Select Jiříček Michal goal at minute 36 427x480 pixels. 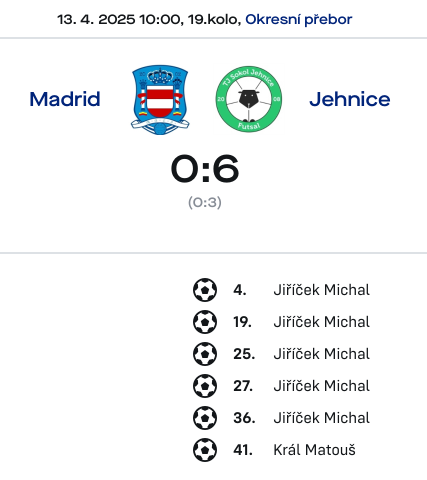(x=322, y=418)
